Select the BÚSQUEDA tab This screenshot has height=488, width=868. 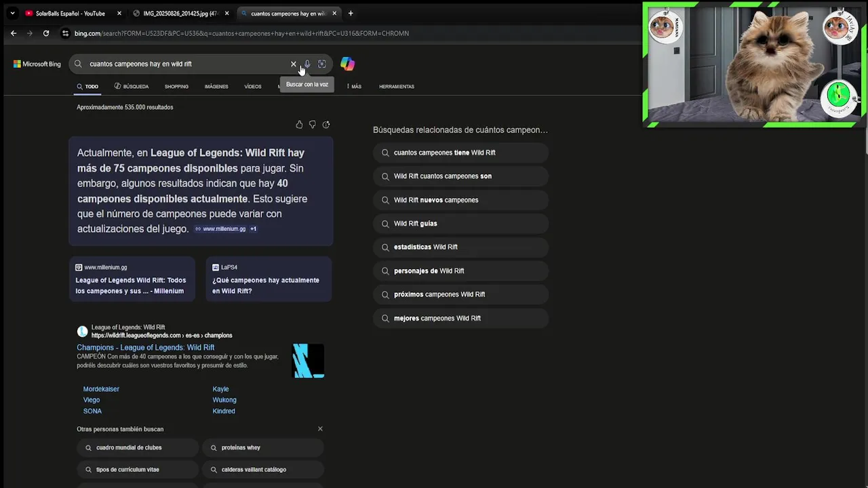(132, 87)
